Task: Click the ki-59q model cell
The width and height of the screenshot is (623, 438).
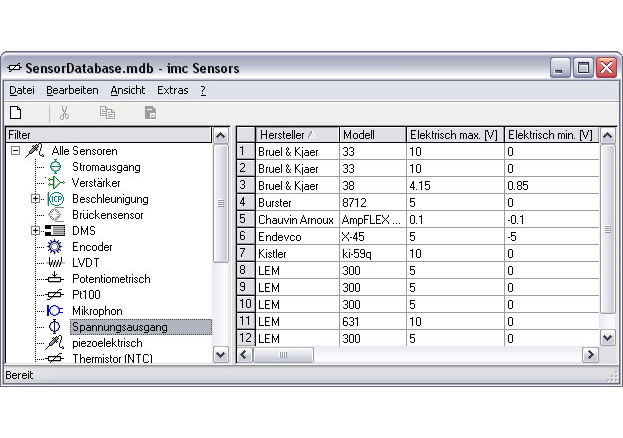Action: click(373, 254)
